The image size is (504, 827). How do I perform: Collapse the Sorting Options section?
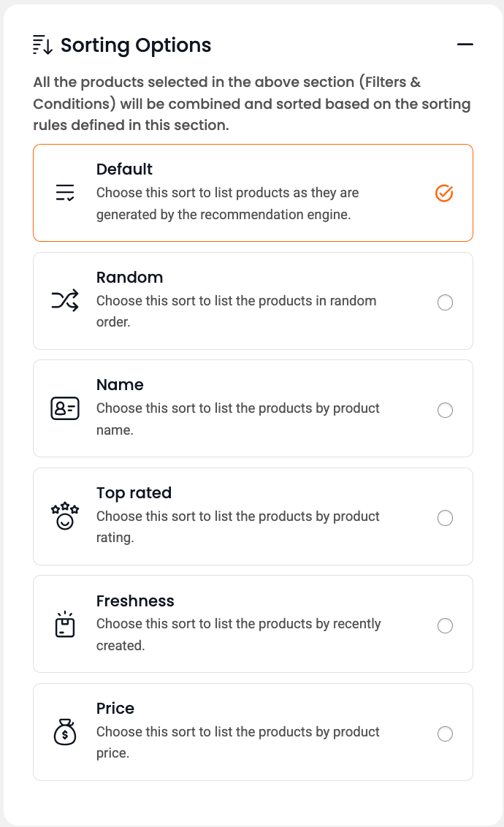pyautogui.click(x=465, y=45)
